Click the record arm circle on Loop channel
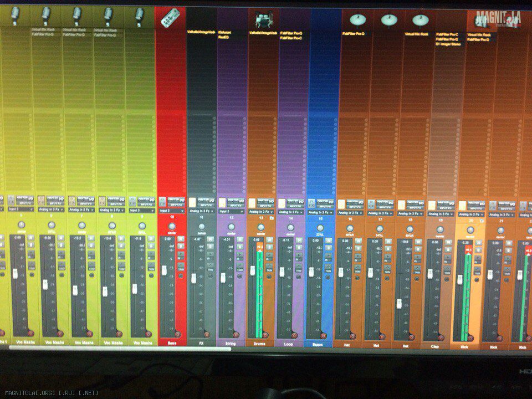Image resolution: width=532 pixels, height=399 pixels. pos(294,335)
